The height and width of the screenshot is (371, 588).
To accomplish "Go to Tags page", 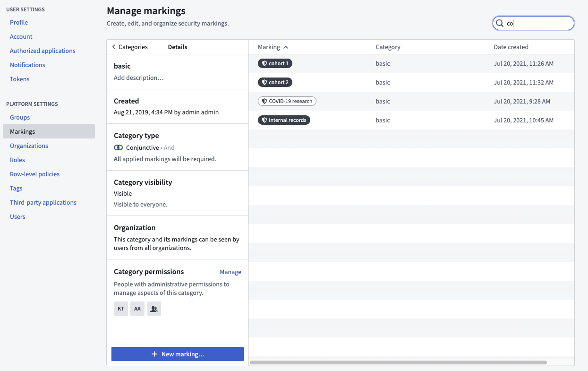I will click(x=16, y=188).
